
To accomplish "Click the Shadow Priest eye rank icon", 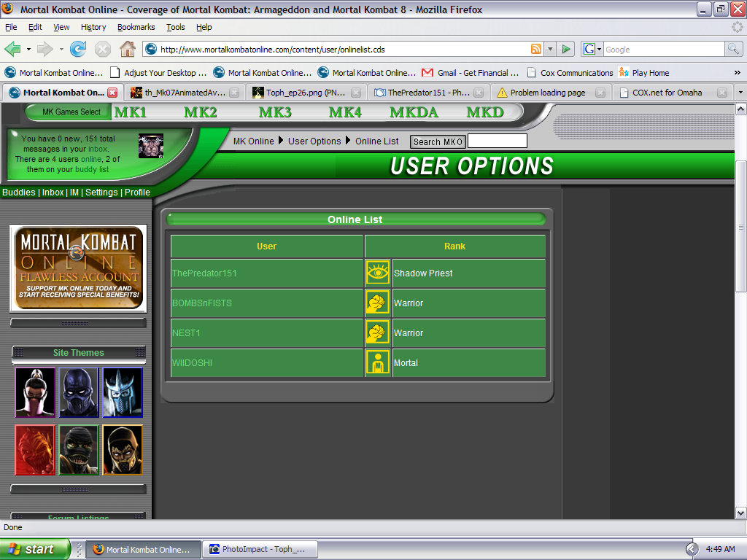I will 378,273.
